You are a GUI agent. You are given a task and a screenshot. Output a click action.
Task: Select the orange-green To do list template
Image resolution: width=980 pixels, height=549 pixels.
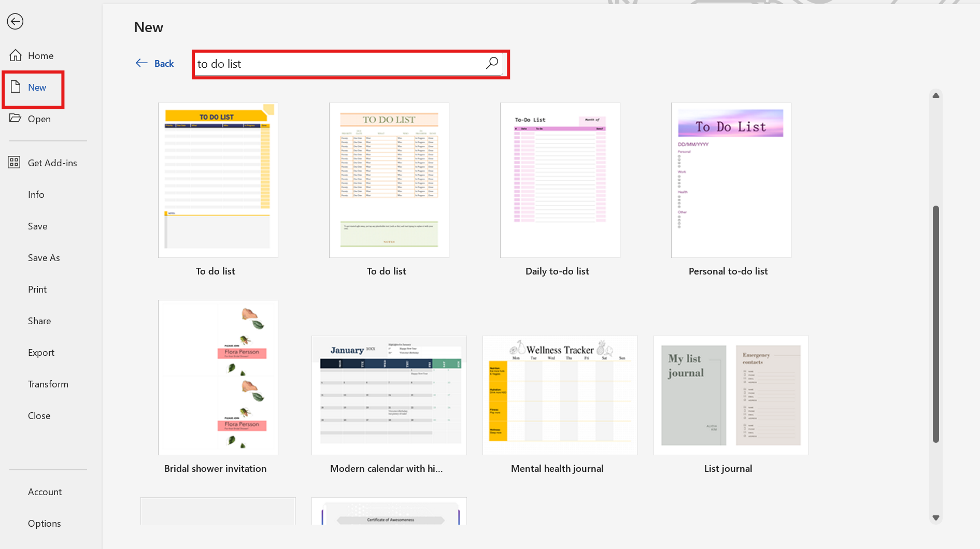tap(389, 180)
